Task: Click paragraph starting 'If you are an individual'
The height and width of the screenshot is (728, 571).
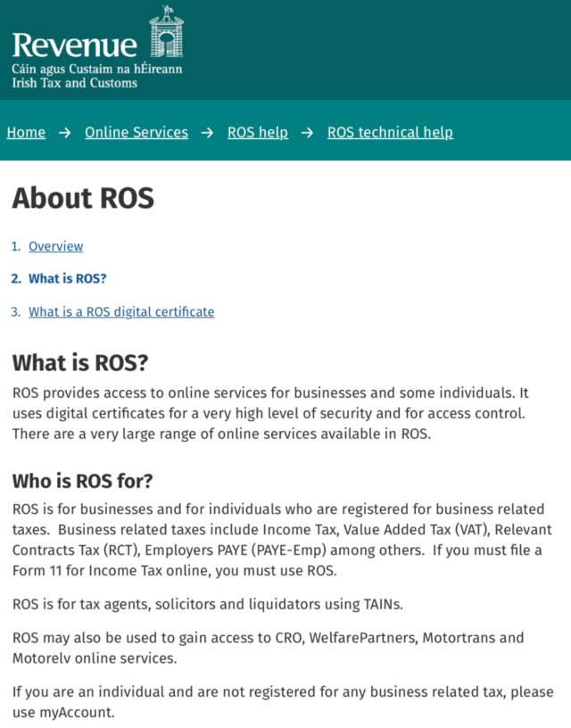Action: click(x=283, y=702)
